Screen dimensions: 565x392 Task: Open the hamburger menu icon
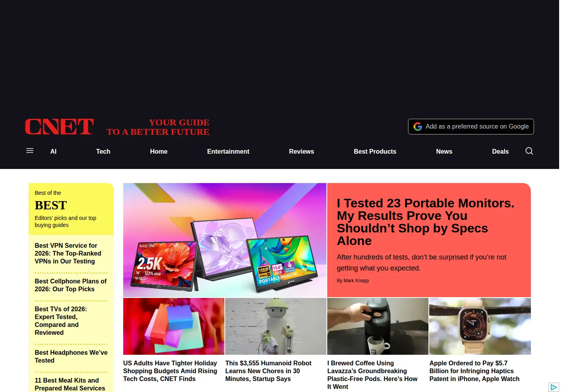[30, 151]
